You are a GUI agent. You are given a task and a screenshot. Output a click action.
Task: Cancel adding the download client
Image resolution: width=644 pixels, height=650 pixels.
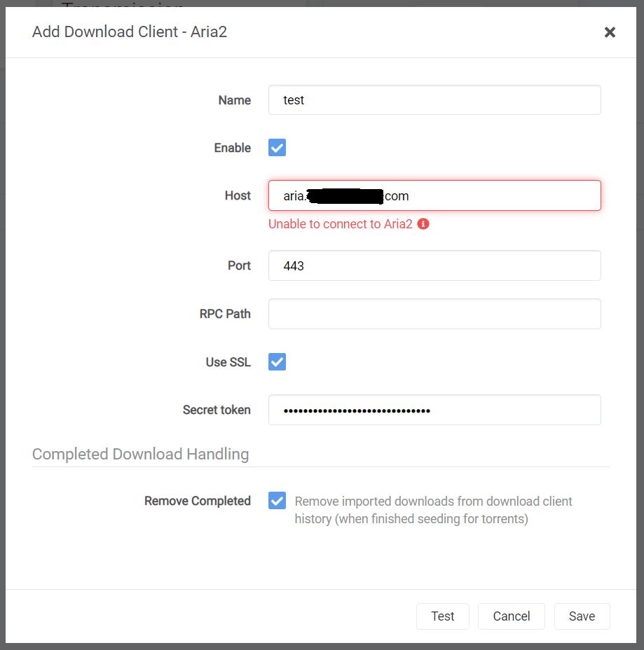click(511, 616)
